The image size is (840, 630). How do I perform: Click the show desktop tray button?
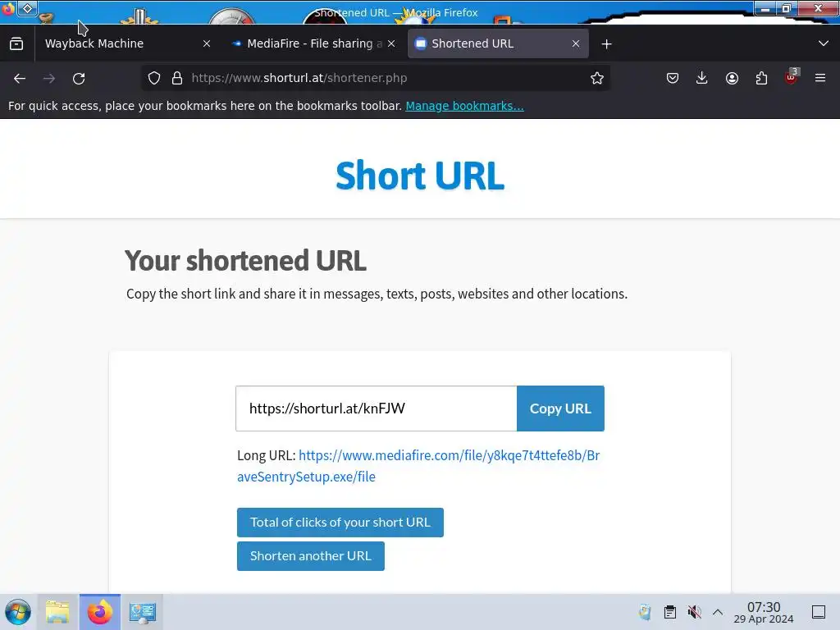pyautogui.click(x=819, y=612)
